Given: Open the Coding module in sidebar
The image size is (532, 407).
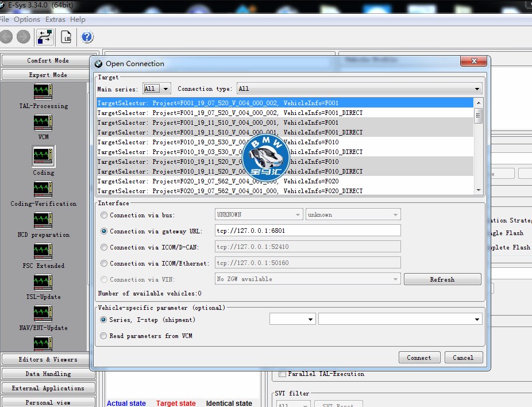Looking at the screenshot, I should [43, 156].
